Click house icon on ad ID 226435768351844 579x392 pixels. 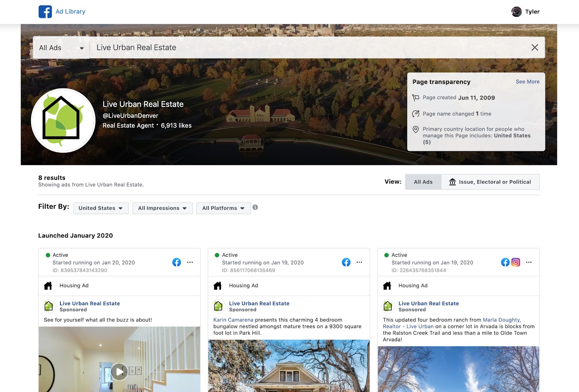[387, 286]
